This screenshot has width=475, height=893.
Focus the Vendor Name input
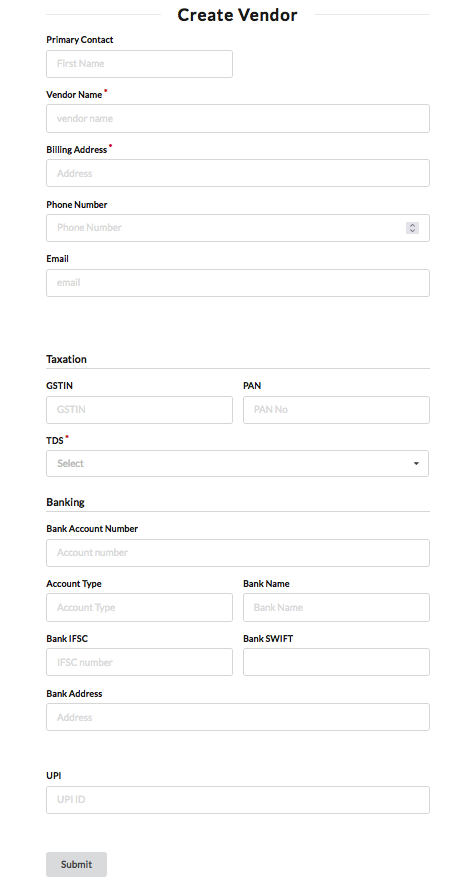[238, 118]
